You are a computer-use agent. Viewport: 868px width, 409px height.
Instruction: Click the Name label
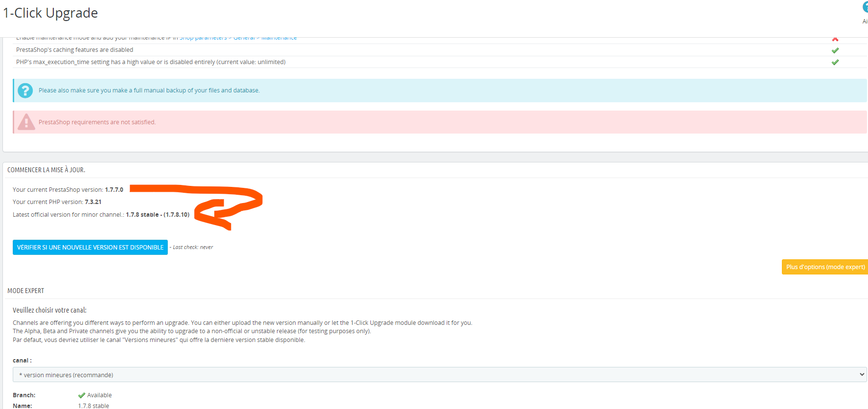[x=23, y=406]
